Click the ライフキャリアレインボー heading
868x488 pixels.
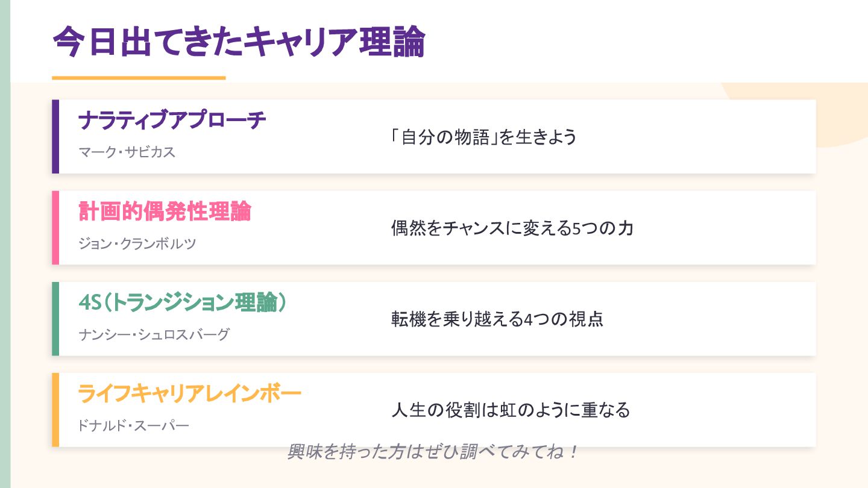click(x=189, y=394)
